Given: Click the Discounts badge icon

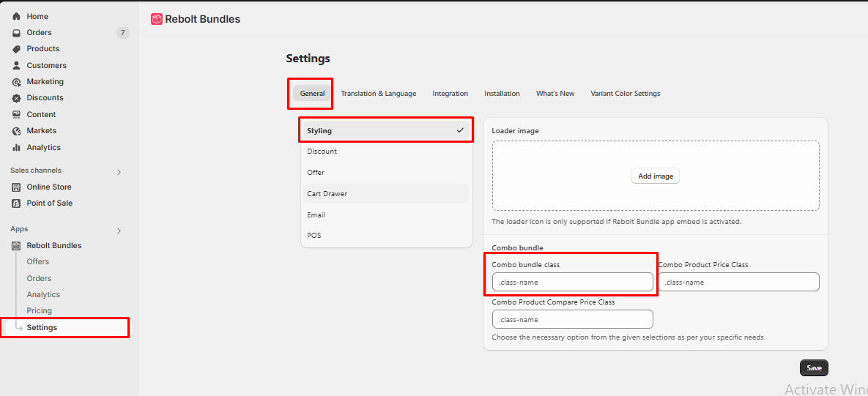Looking at the screenshot, I should click(16, 98).
